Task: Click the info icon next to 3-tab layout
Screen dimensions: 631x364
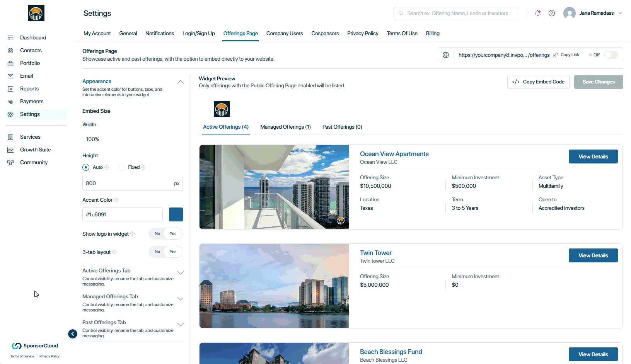Action: [x=114, y=252]
